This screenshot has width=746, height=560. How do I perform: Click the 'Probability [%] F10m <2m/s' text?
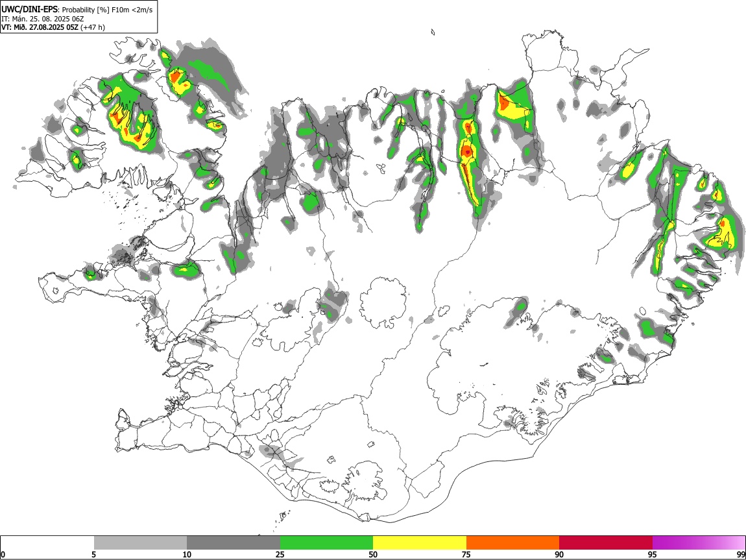click(107, 10)
